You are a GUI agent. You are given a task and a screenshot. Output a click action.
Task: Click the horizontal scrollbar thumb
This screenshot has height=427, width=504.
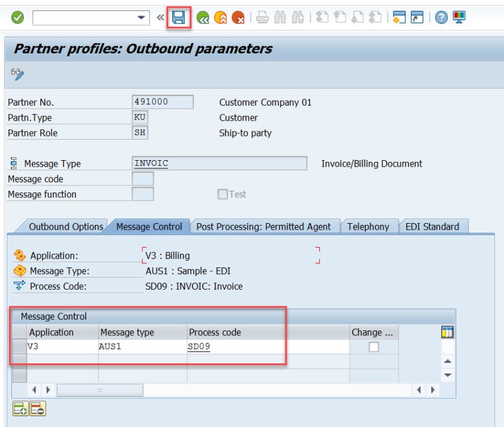point(100,390)
